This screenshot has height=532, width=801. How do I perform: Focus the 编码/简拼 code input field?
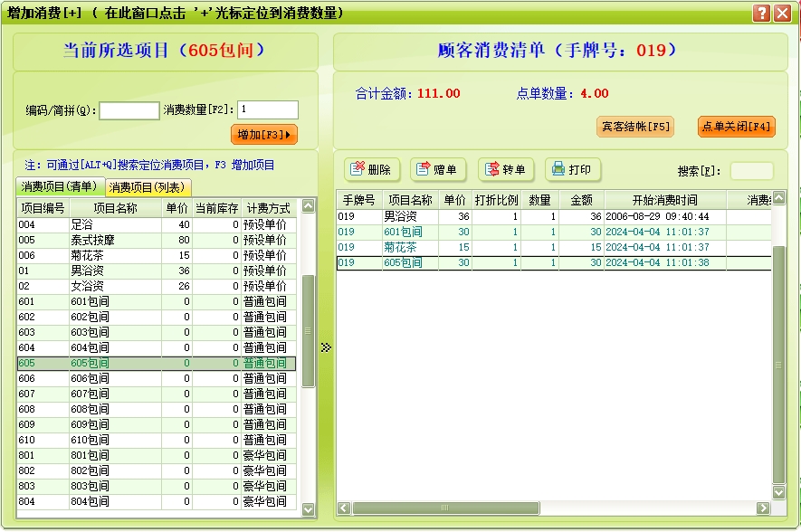[x=129, y=110]
